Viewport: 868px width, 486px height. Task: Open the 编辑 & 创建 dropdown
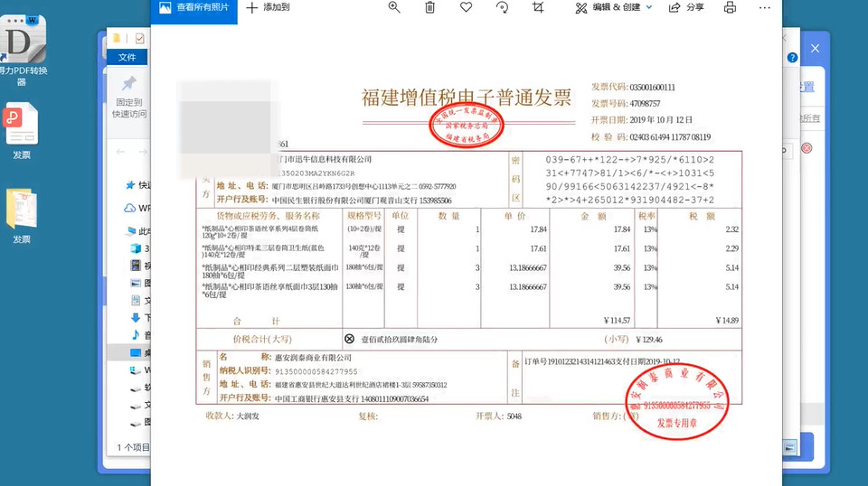point(614,8)
